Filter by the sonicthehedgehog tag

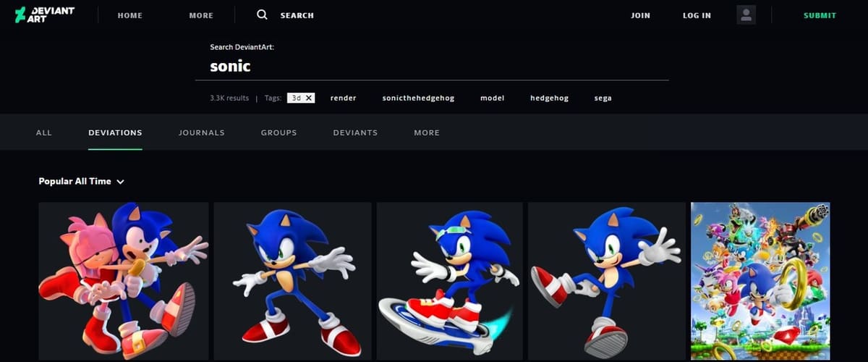(418, 98)
